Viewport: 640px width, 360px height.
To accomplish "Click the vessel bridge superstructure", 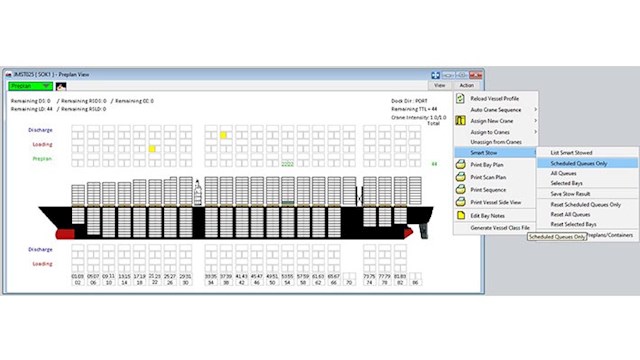I will pos(198,193).
